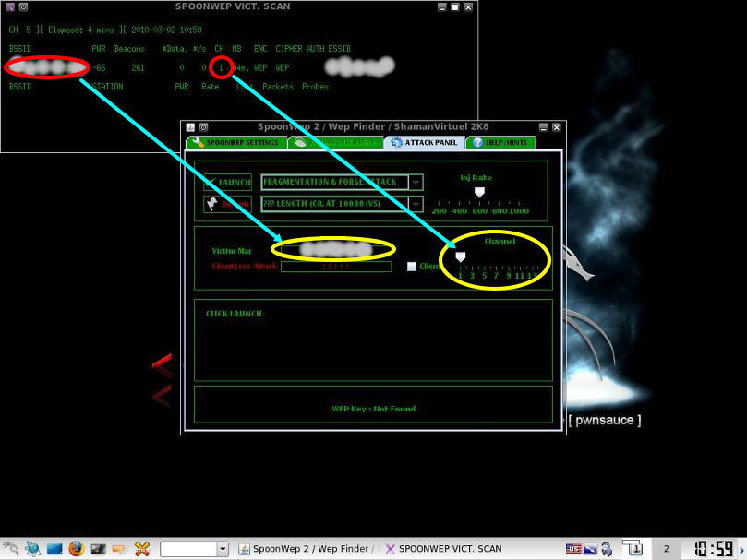This screenshot has height=560, width=747.
Task: Click the Victim Mac input field
Action: (x=336, y=249)
